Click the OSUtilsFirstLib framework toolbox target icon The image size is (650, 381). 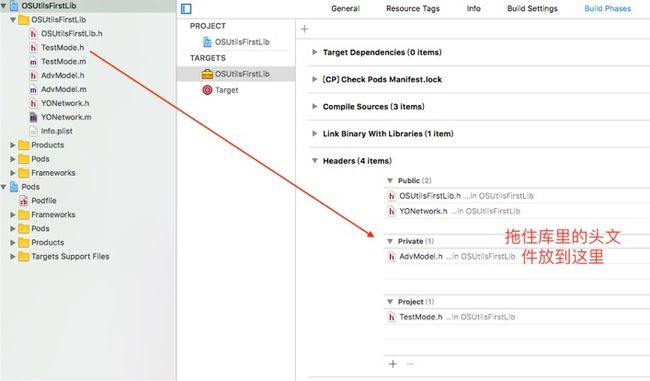pyautogui.click(x=207, y=74)
